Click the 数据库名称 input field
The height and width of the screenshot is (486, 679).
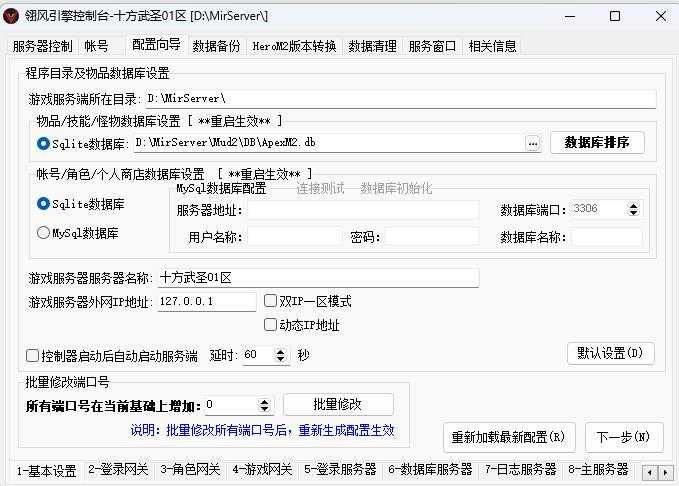[x=606, y=237]
